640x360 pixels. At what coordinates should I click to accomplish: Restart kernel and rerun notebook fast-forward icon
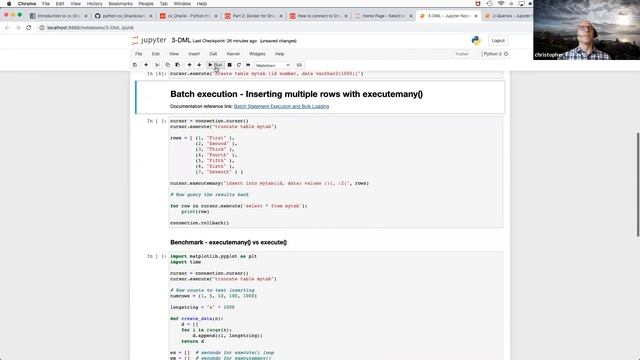(x=248, y=65)
